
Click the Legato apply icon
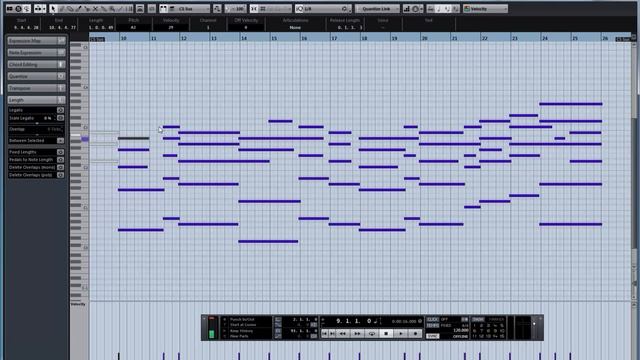(x=60, y=110)
